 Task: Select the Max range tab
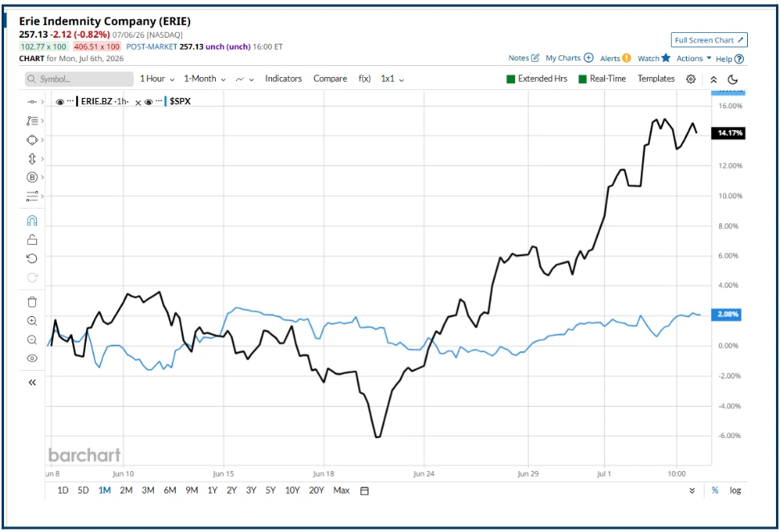click(x=341, y=490)
